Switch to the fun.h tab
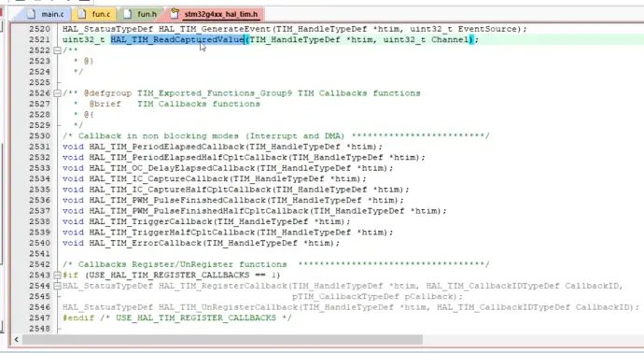 click(140, 14)
